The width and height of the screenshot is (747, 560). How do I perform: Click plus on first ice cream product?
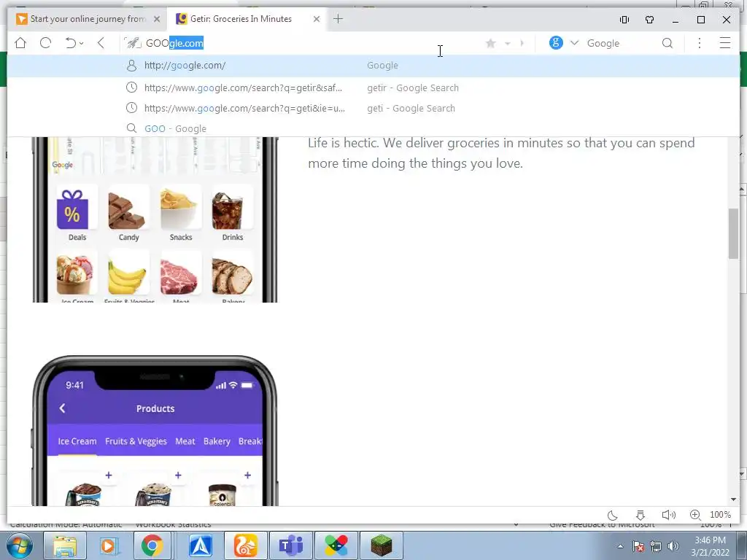click(109, 475)
